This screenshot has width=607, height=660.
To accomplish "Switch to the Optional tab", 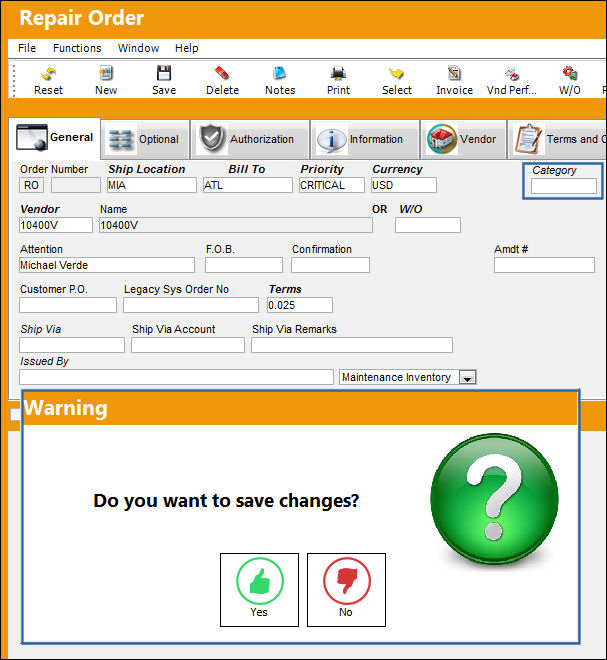I will [x=145, y=139].
